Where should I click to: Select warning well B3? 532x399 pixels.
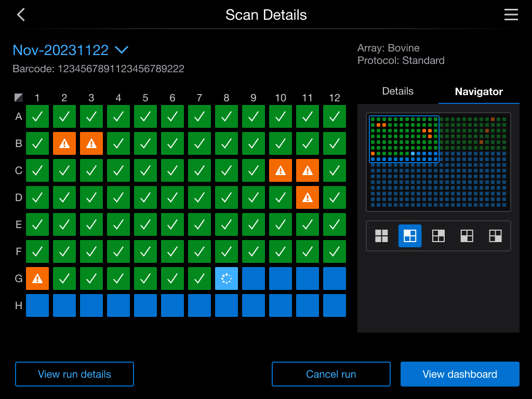tap(91, 143)
